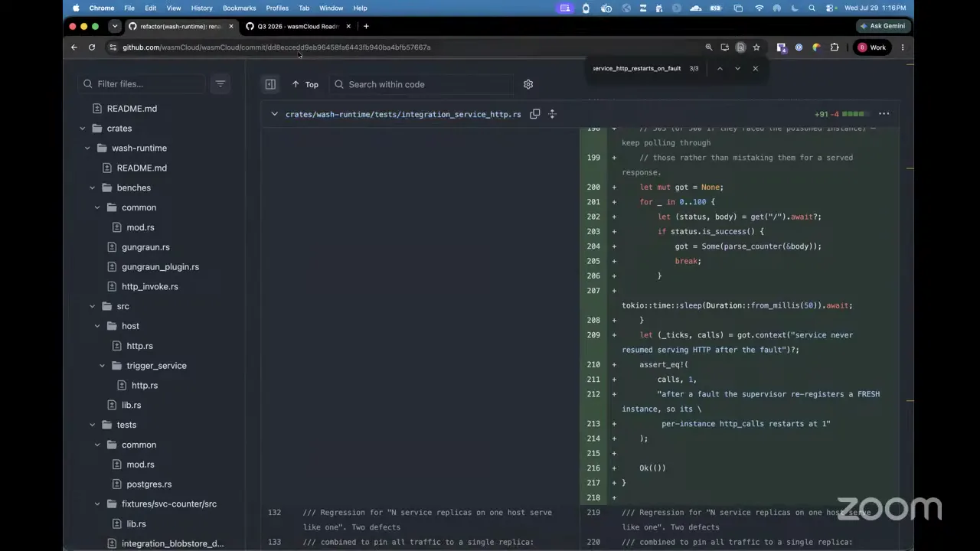
Task: Click the zoom magnifier icon in address bar
Action: (x=709, y=47)
